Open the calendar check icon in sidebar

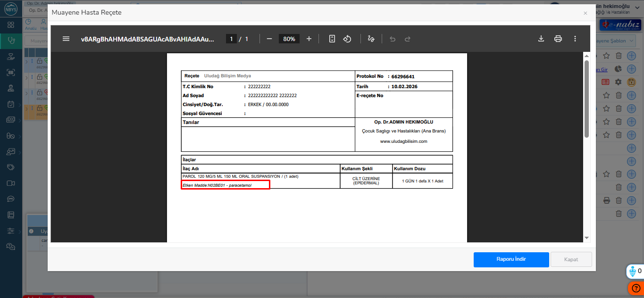(x=11, y=104)
